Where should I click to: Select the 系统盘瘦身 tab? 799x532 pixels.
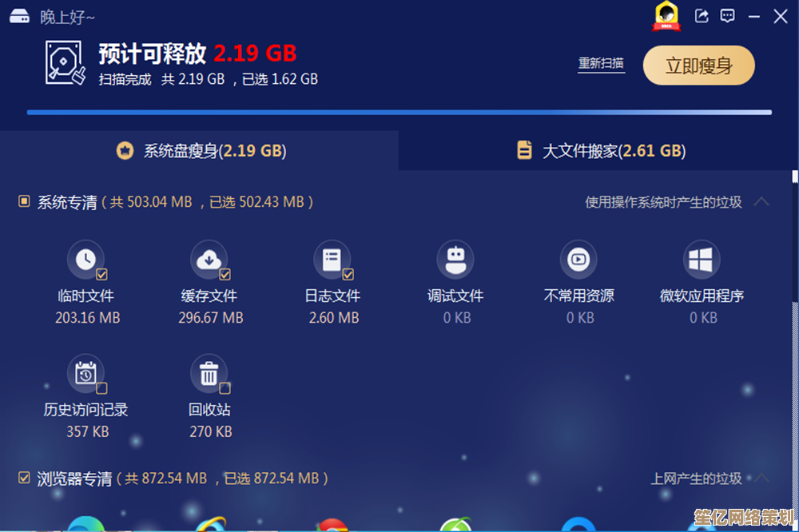201,150
